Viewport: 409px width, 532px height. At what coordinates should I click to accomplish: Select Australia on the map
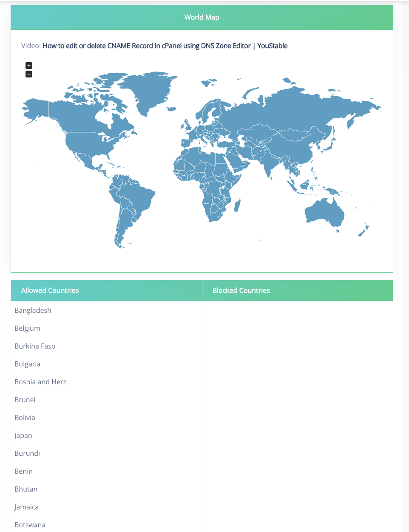point(323,212)
